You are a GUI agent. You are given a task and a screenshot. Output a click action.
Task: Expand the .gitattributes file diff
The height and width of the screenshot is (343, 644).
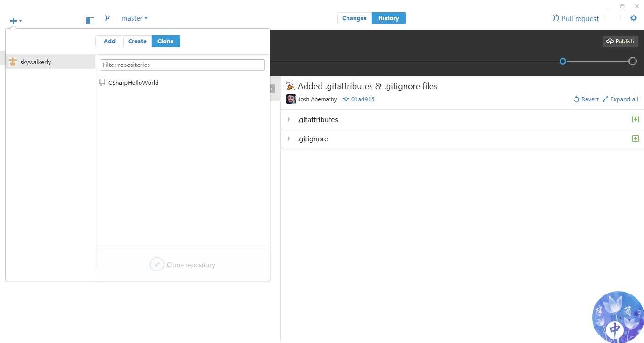tap(289, 119)
